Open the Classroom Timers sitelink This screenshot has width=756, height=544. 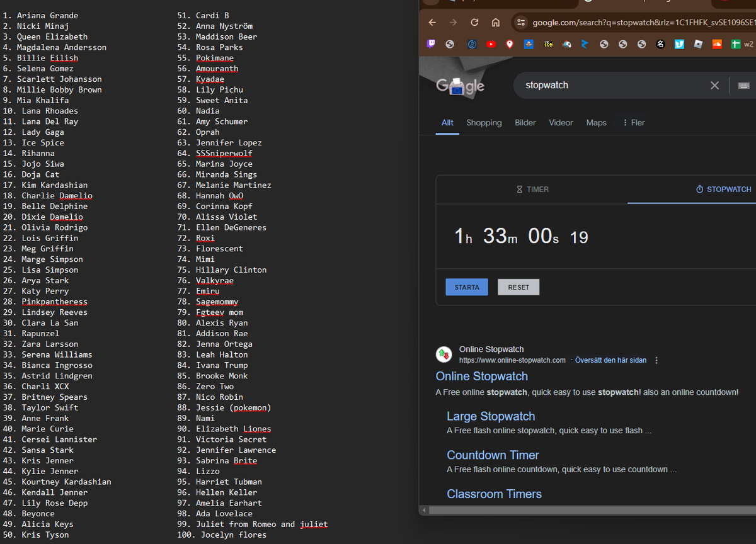click(494, 494)
